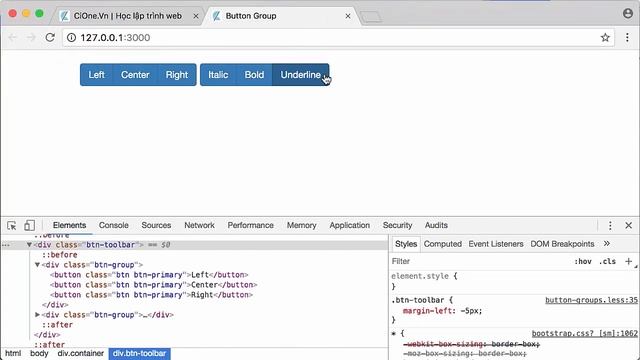The height and width of the screenshot is (360, 640).
Task: Open the Performance tab
Action: pos(251,225)
